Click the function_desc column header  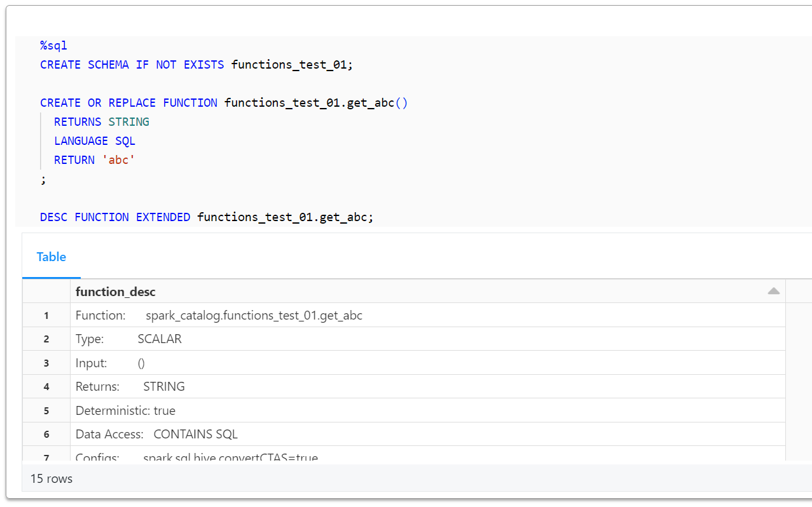click(x=428, y=292)
